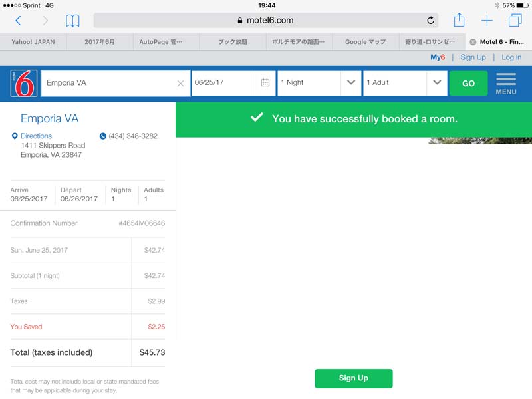This screenshot has width=532, height=399.
Task: Select the Total $45.73 amount
Action: pos(152,352)
